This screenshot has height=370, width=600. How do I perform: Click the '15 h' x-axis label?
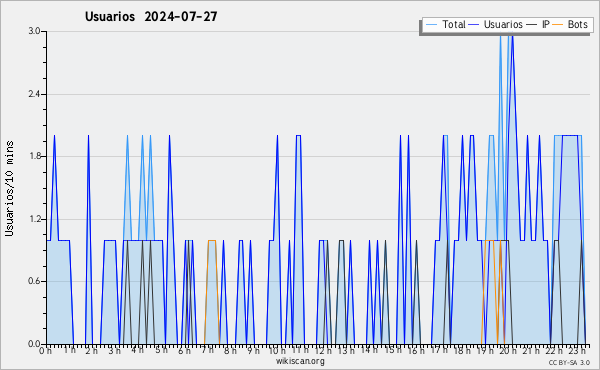[x=393, y=350]
